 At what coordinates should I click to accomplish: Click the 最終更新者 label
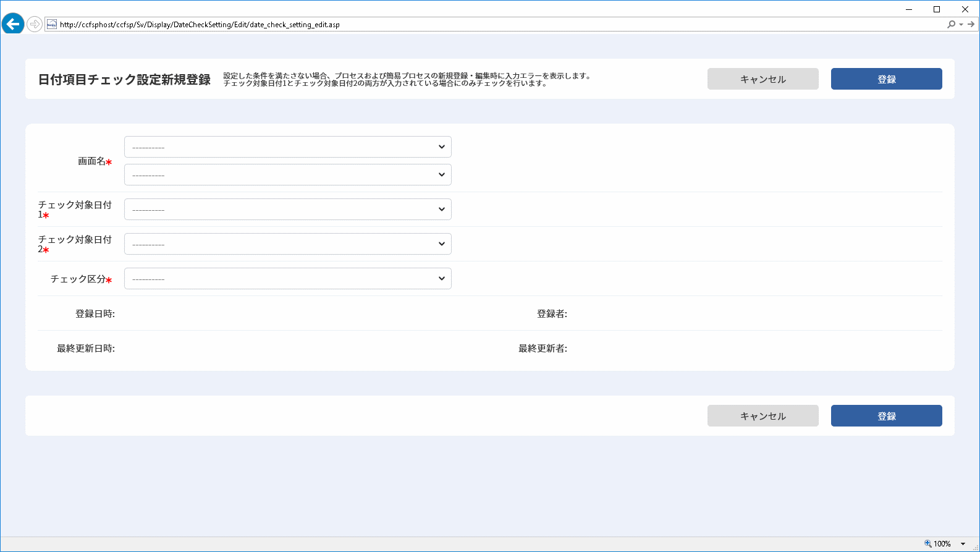[x=543, y=349]
